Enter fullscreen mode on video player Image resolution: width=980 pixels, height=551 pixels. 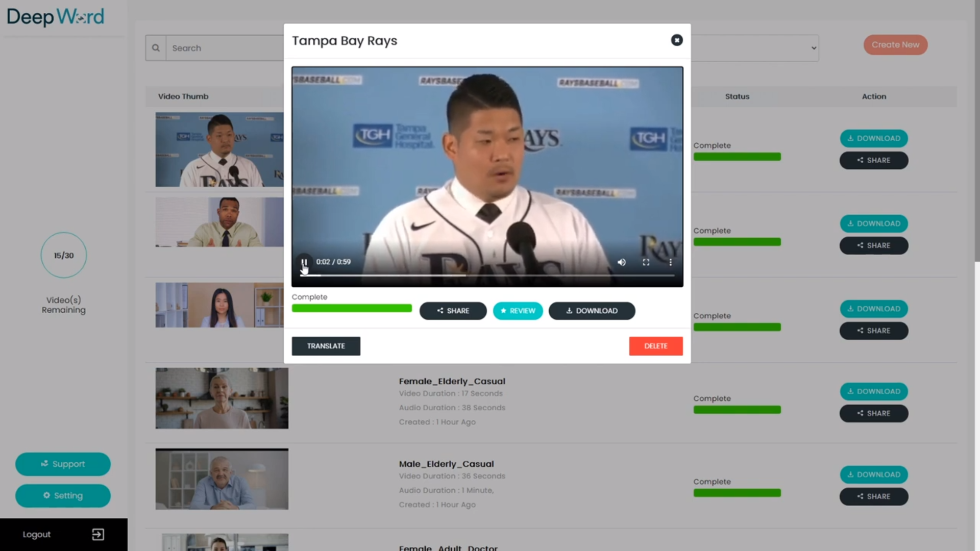tap(646, 262)
